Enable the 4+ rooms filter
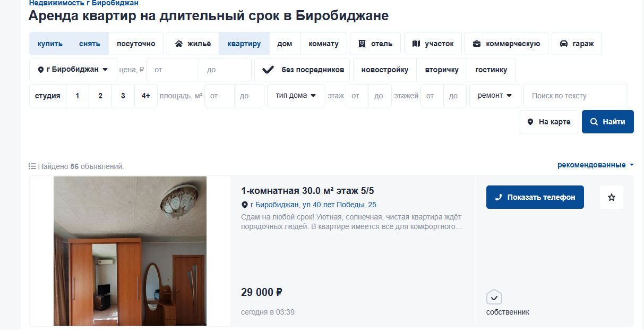 (x=146, y=96)
